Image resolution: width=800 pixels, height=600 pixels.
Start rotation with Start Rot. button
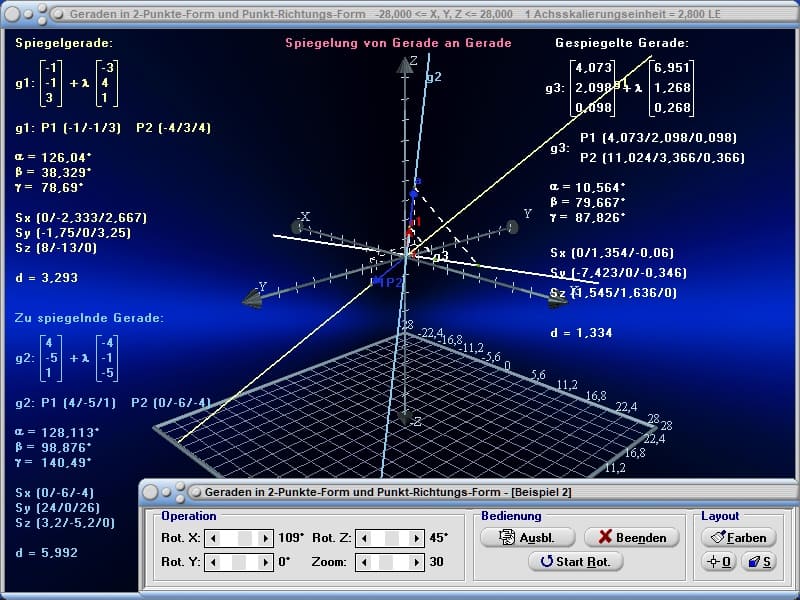(575, 561)
